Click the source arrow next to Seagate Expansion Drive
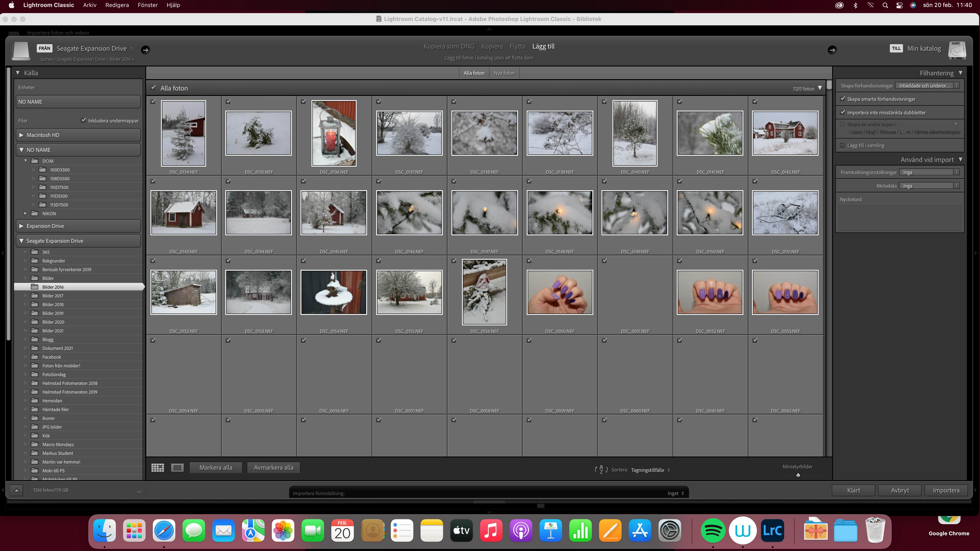 click(145, 50)
